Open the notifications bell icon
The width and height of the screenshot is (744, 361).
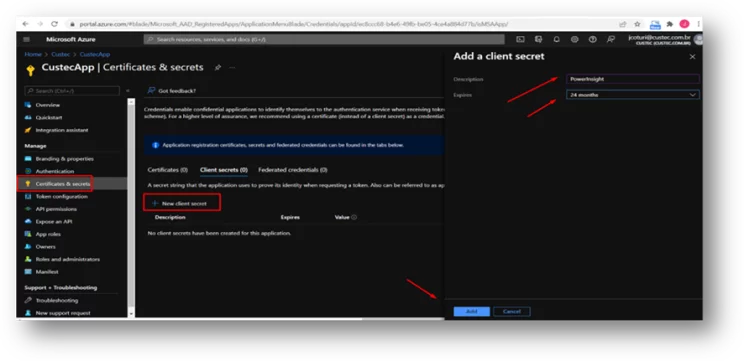[x=557, y=39]
